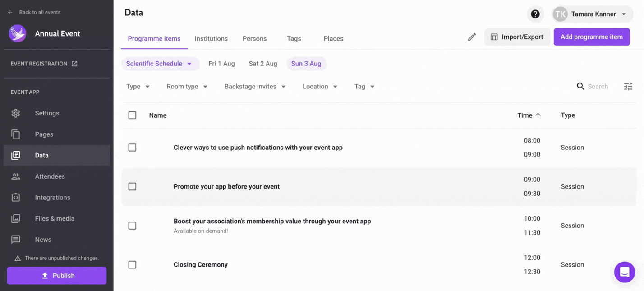The height and width of the screenshot is (291, 644).
Task: Expand the Tamara Kanner account menu
Action: (592, 14)
